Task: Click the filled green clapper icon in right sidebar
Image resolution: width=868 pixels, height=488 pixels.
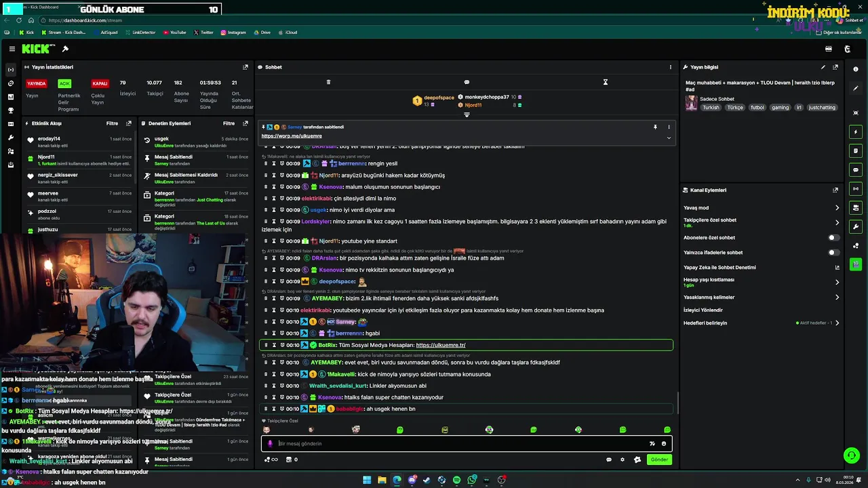Action: [x=856, y=264]
